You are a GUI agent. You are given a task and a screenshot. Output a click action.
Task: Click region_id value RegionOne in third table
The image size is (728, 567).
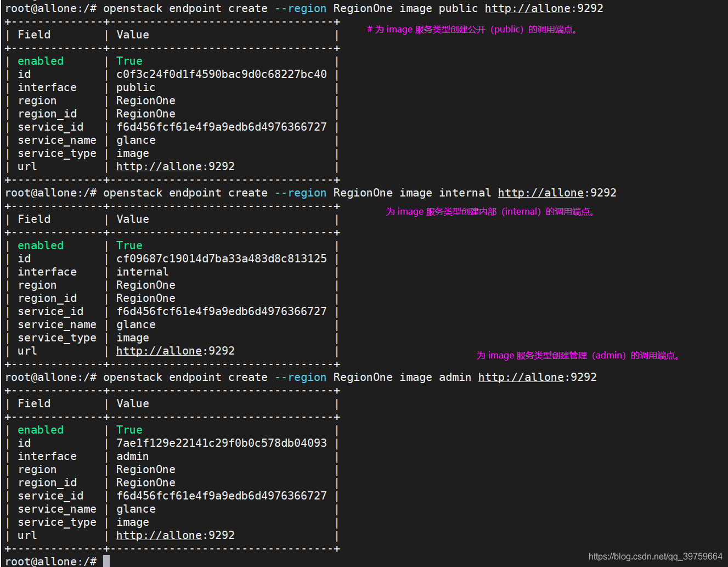(146, 483)
